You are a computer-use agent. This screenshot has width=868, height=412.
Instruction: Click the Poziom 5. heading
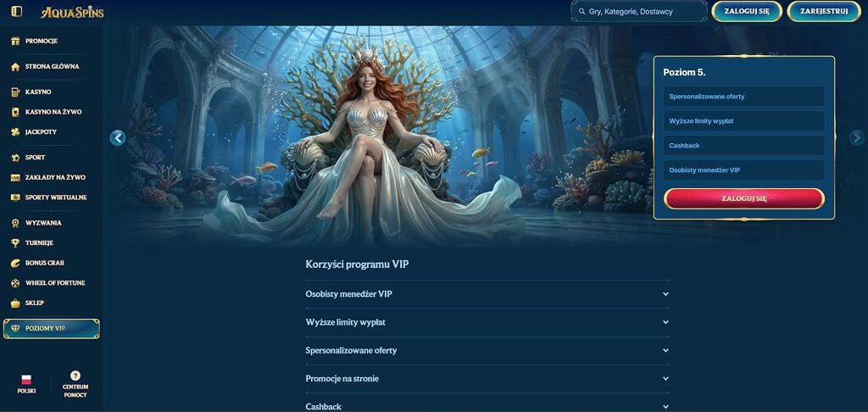(x=684, y=73)
